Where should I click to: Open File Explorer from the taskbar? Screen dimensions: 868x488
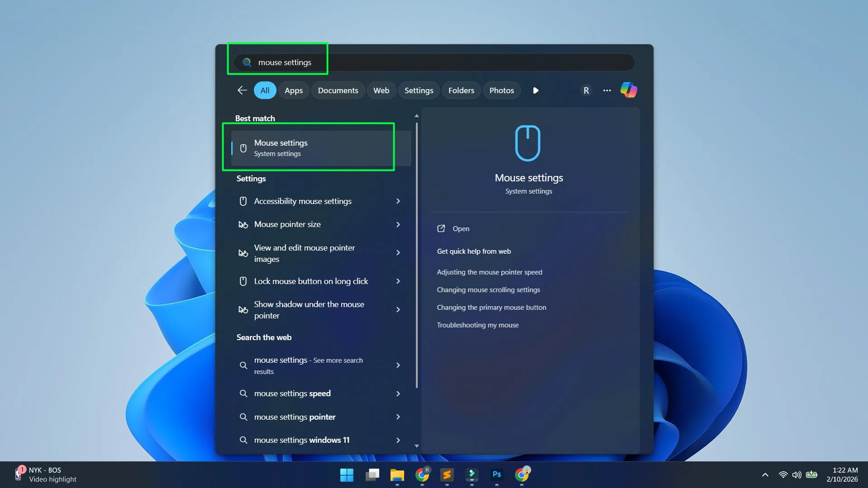[397, 475]
